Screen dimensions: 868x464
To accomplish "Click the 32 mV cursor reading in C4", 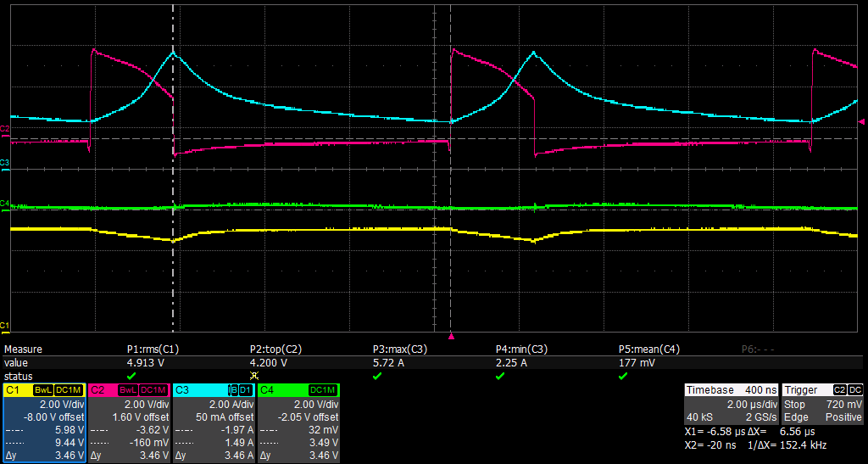I will pyautogui.click(x=323, y=430).
